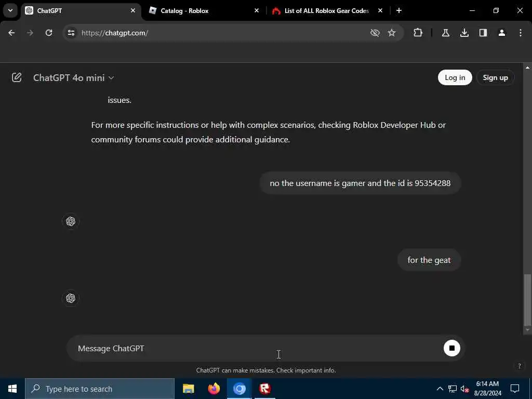Open the notification center icon
This screenshot has height=399, width=532.
click(x=515, y=389)
